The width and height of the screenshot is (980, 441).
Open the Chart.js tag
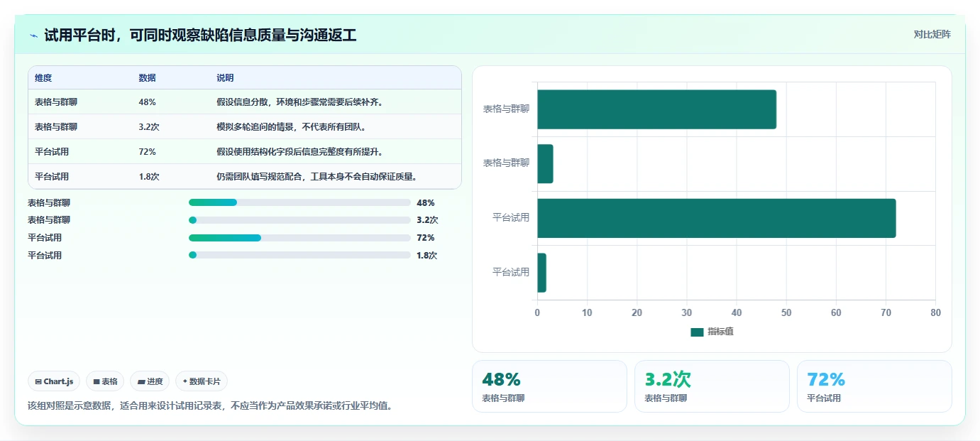coord(54,381)
